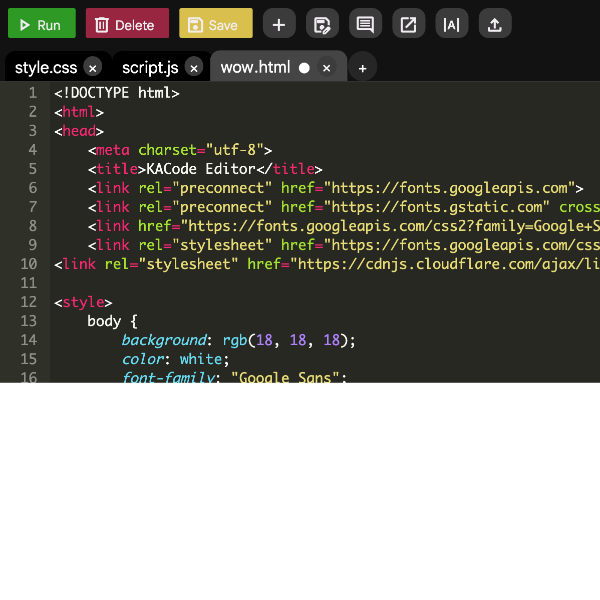
Task: Switch to the style.css tab
Action: pyautogui.click(x=46, y=67)
